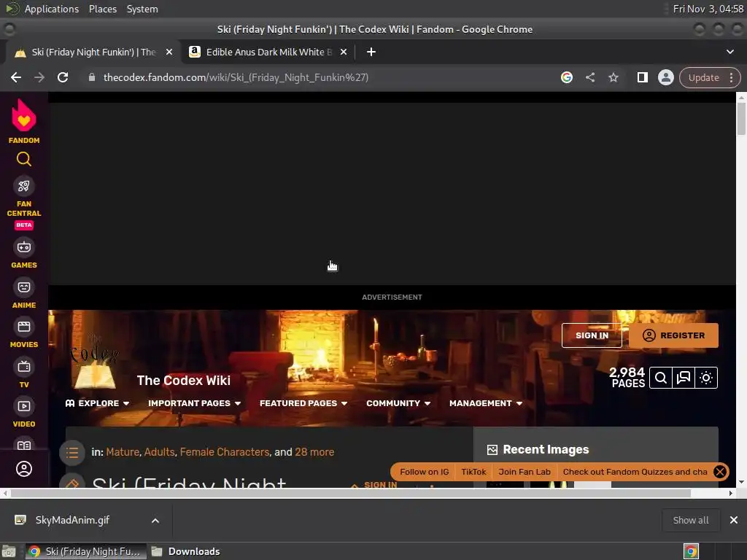
Task: Click the clock in top panel
Action: pos(708,9)
